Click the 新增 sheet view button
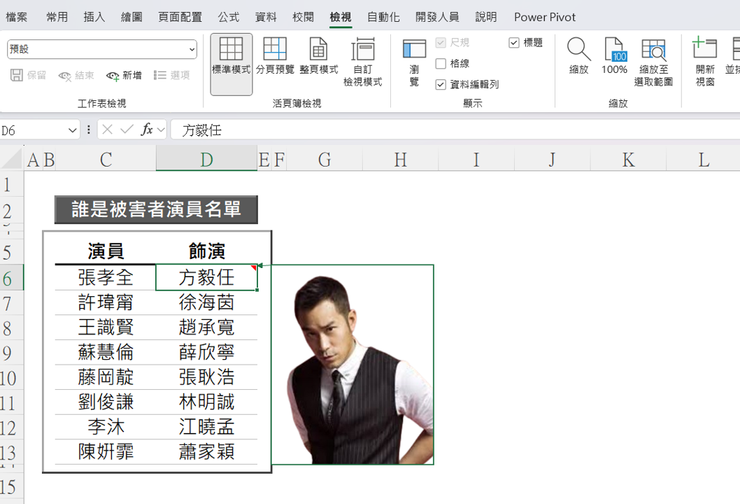Viewport: 740px width, 504px height. tap(124, 76)
